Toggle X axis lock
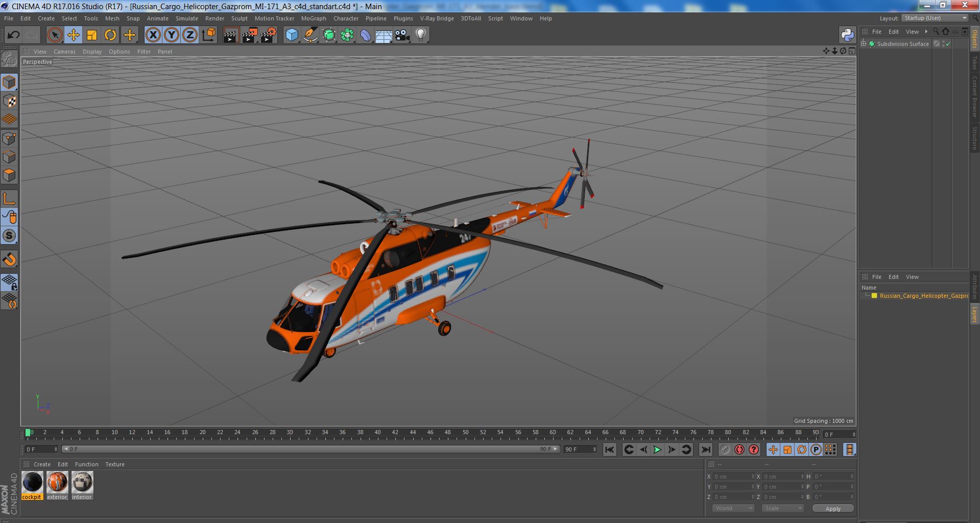This screenshot has height=523, width=980. pos(153,35)
